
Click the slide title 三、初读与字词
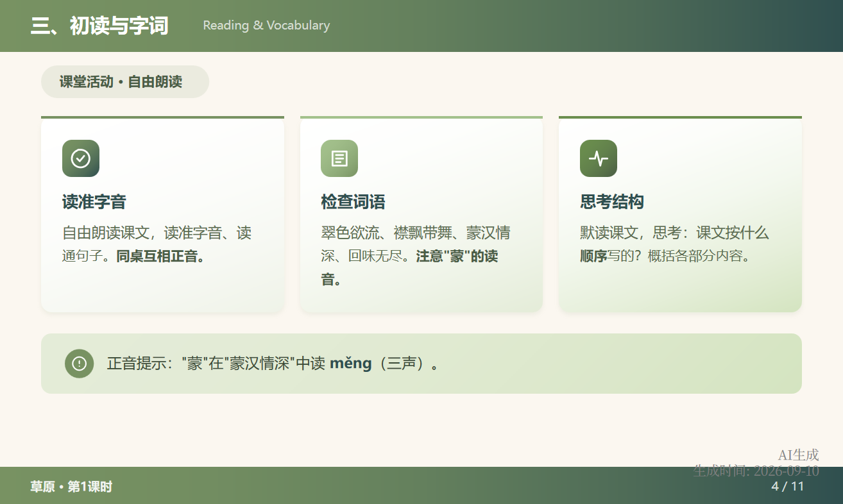point(99,26)
